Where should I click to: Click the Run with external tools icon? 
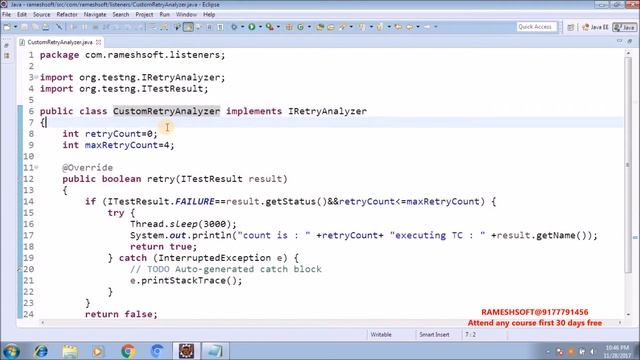[270, 27]
